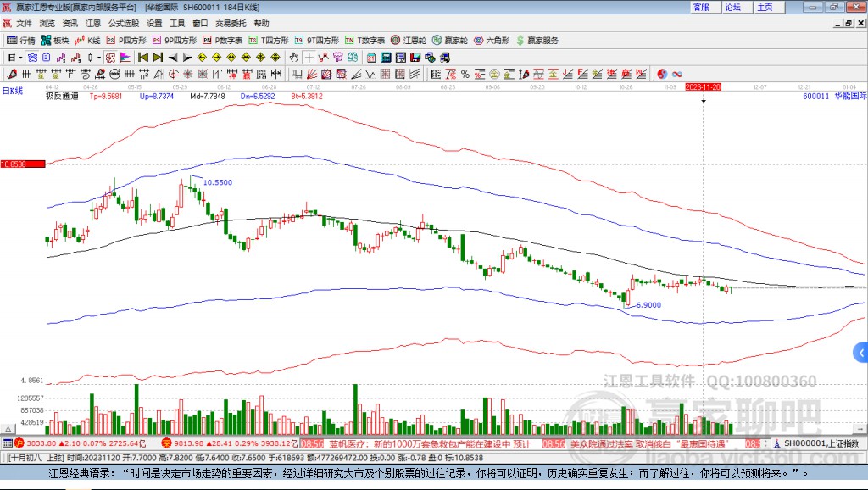Click the highlighted 2023-11-20 date marker
The image size is (868, 490).
click(x=703, y=87)
